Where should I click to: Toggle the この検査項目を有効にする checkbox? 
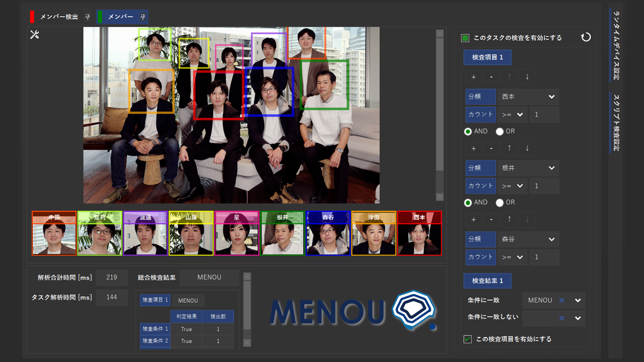coord(467,339)
